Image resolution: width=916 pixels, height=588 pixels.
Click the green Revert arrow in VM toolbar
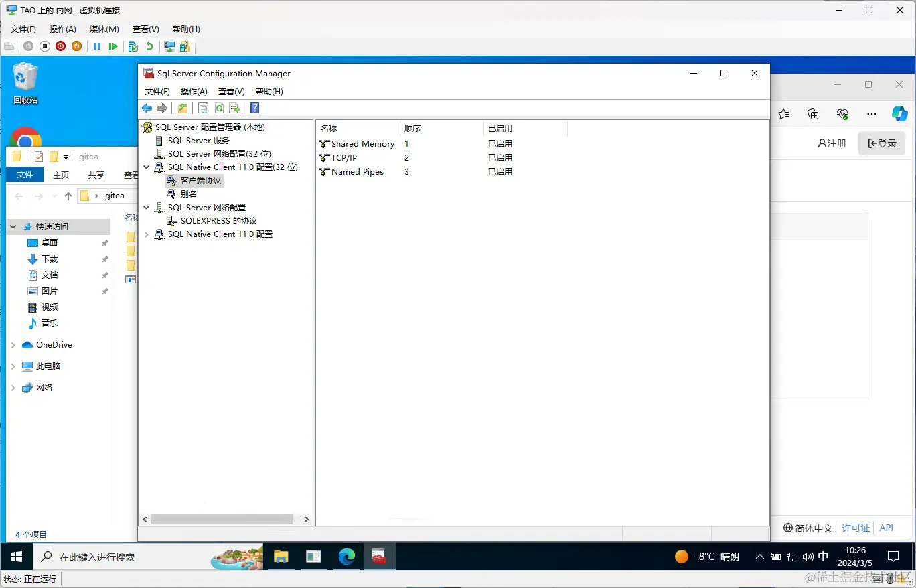[x=149, y=46]
